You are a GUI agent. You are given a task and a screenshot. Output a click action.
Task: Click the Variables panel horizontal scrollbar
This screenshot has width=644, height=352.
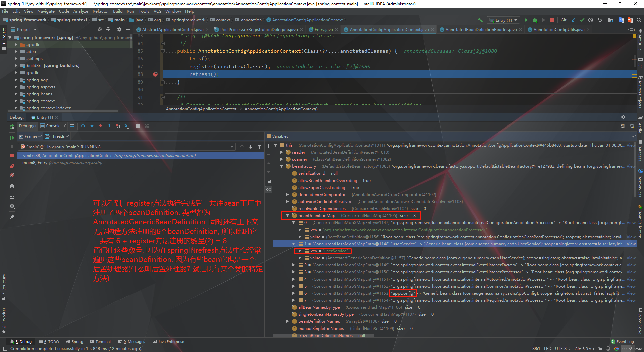(324, 335)
